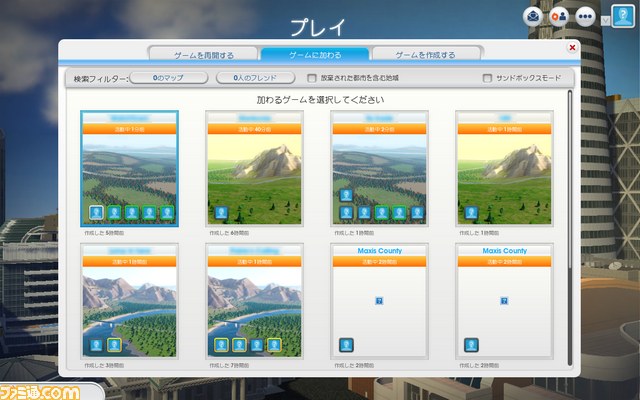Viewport: 640px width, 400px height.
Task: Select the game card active 2分前
Action: pyautogui.click(x=379, y=168)
